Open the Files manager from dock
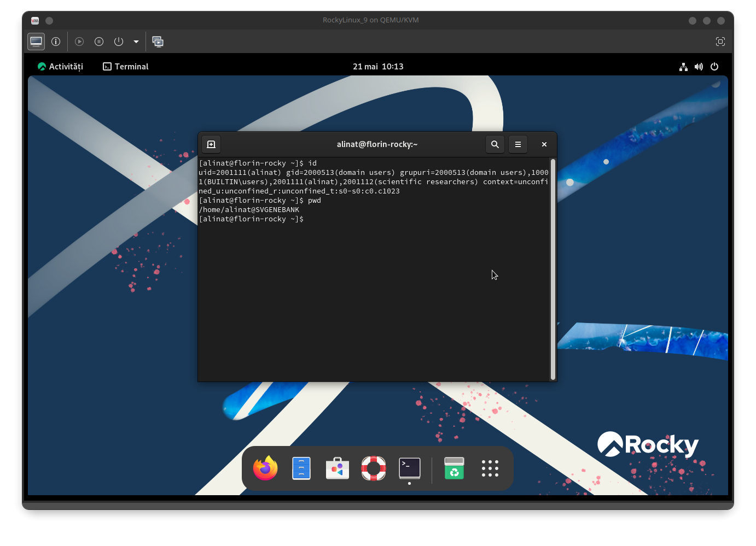The image size is (756, 546). tap(301, 468)
